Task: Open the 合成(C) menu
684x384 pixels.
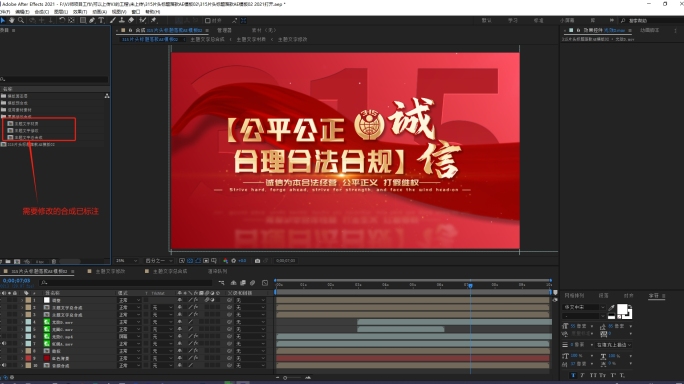Action: coord(42,12)
